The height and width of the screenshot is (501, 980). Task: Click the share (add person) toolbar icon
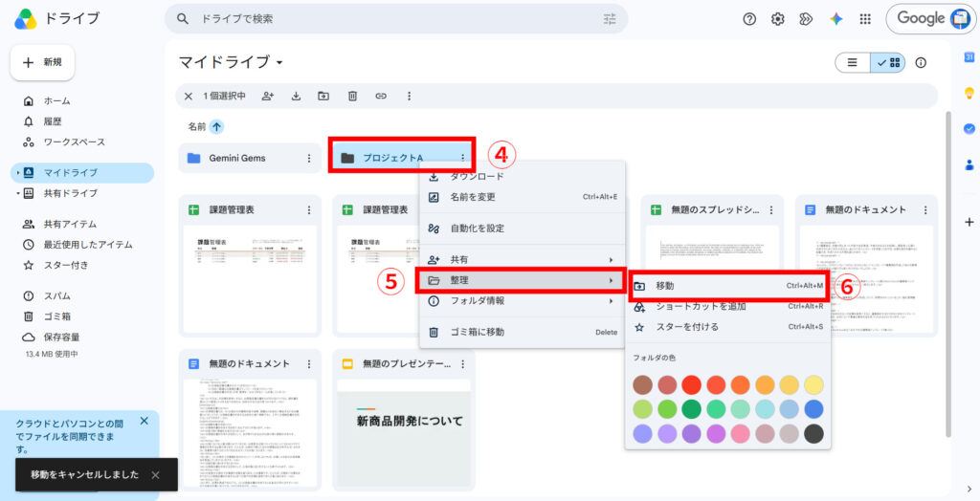[268, 97]
